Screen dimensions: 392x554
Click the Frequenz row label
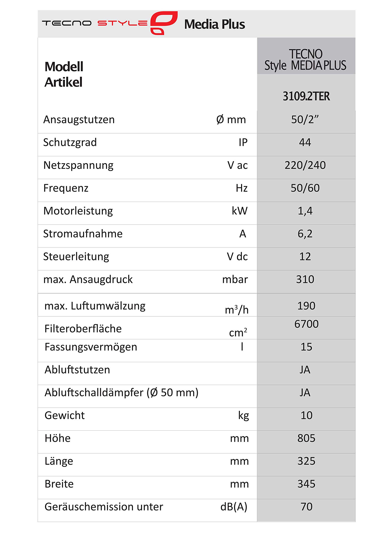(66, 188)
